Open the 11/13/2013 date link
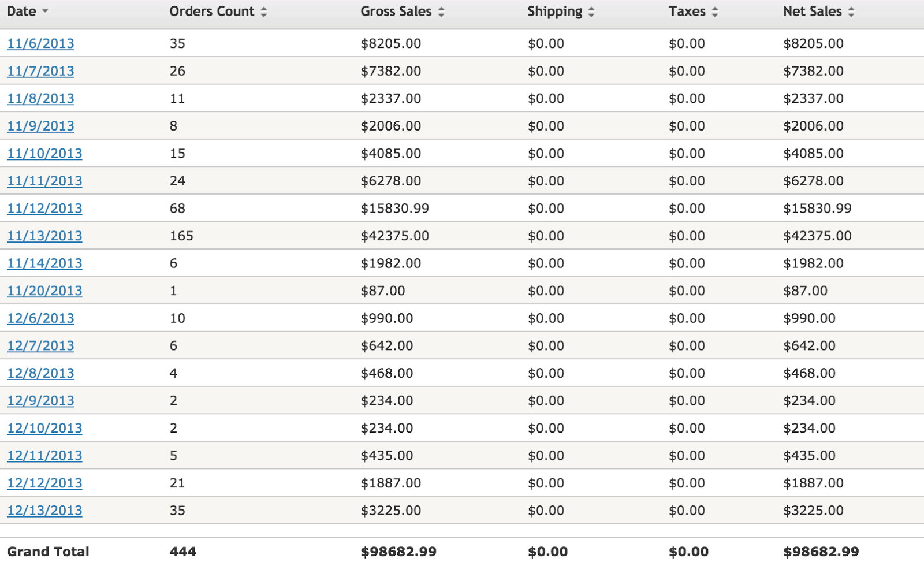Image resolution: width=924 pixels, height=562 pixels. 44,236
